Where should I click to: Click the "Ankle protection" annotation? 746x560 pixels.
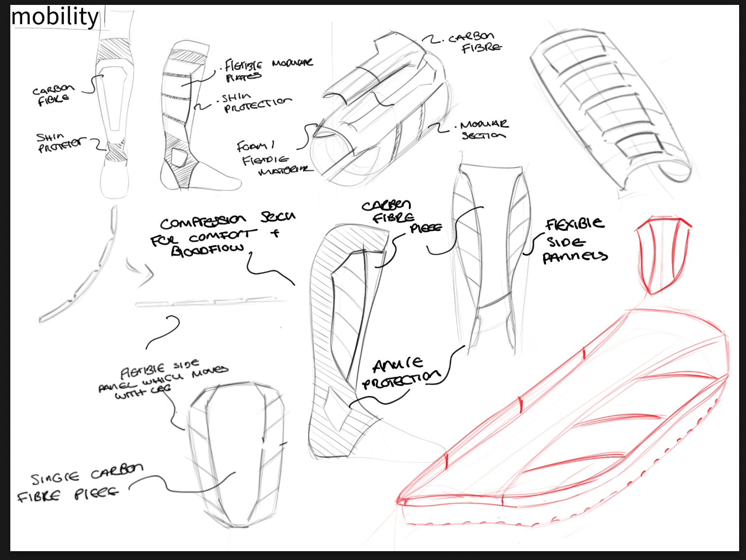[x=401, y=372]
